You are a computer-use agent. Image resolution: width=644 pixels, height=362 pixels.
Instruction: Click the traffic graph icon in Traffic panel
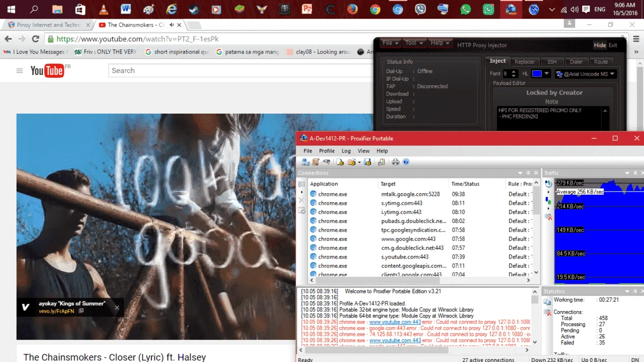548,184
